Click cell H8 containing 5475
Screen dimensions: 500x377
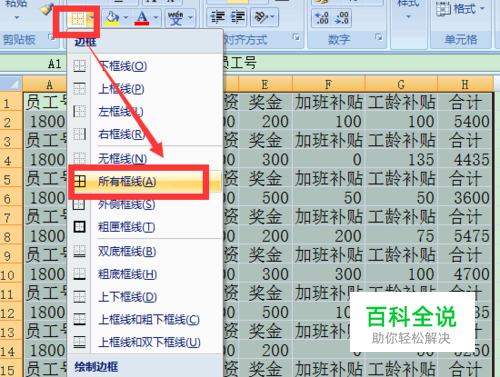(465, 236)
